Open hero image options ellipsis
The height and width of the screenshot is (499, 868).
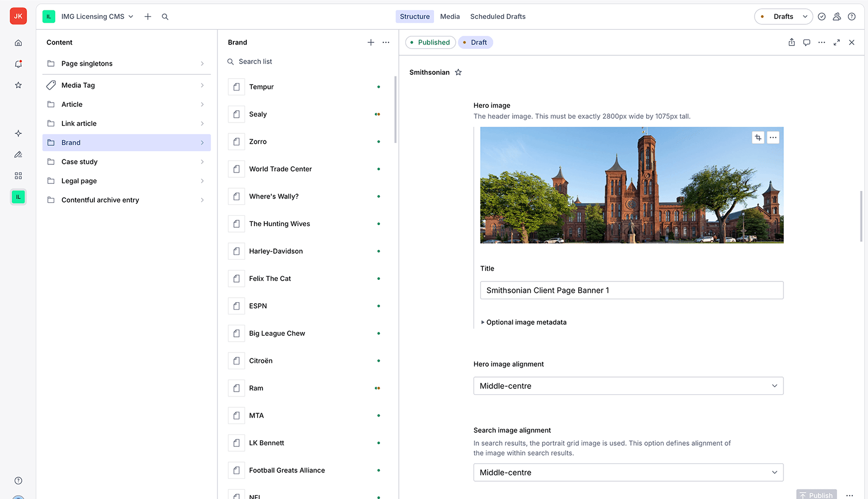click(x=773, y=138)
